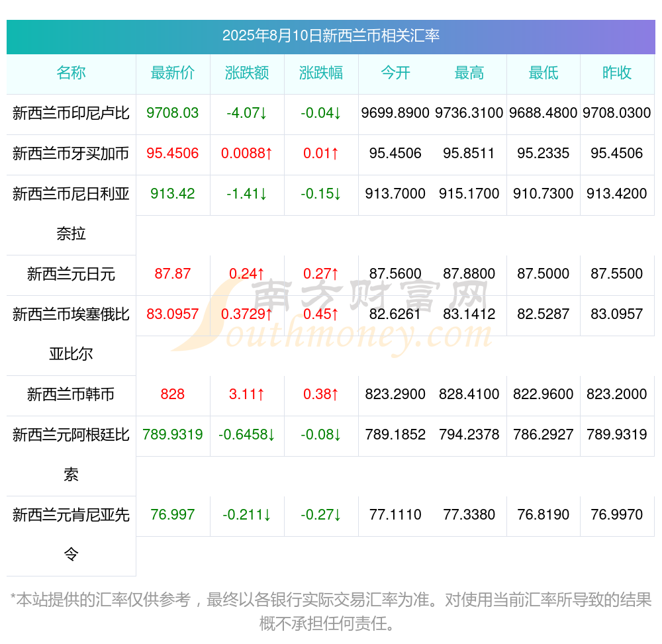Viewport: 662px width, 644px height.
Task: Click opening value 9699.8900
Action: coord(395,113)
